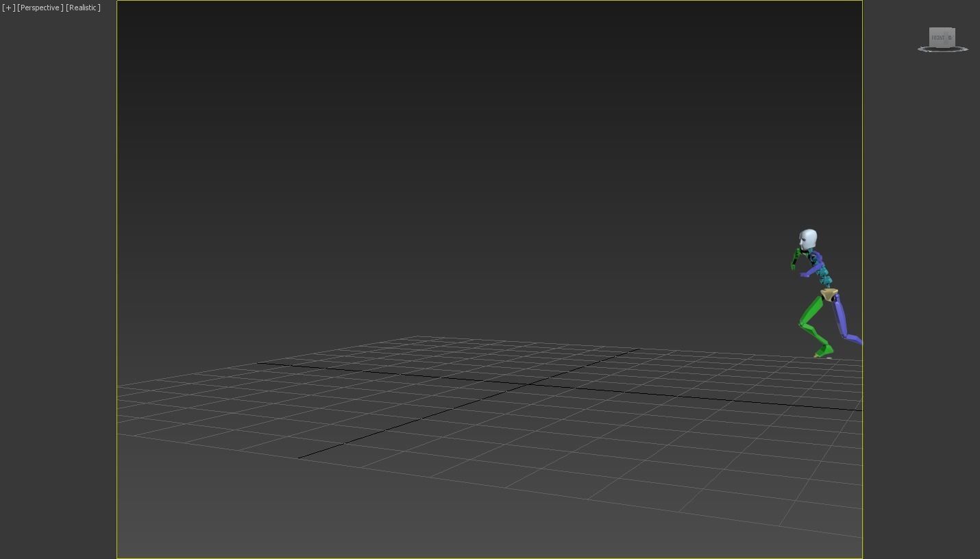Image resolution: width=980 pixels, height=559 pixels.
Task: Select the biped's green foot
Action: pos(824,351)
